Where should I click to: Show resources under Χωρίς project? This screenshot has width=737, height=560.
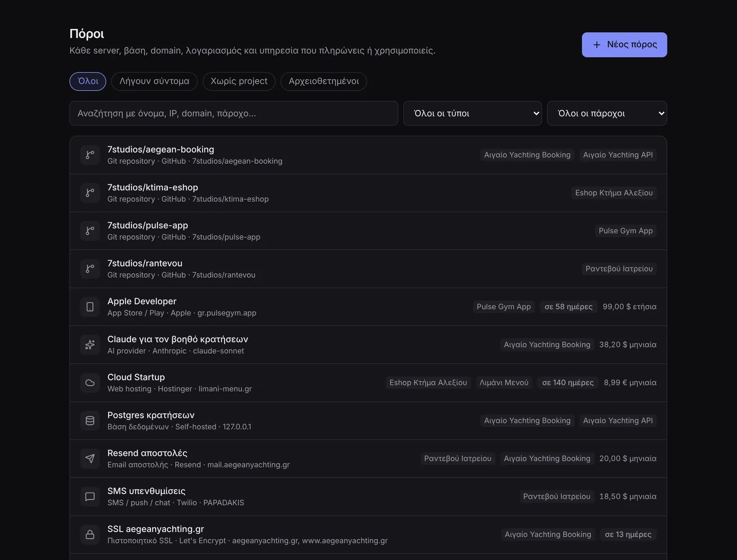point(239,81)
